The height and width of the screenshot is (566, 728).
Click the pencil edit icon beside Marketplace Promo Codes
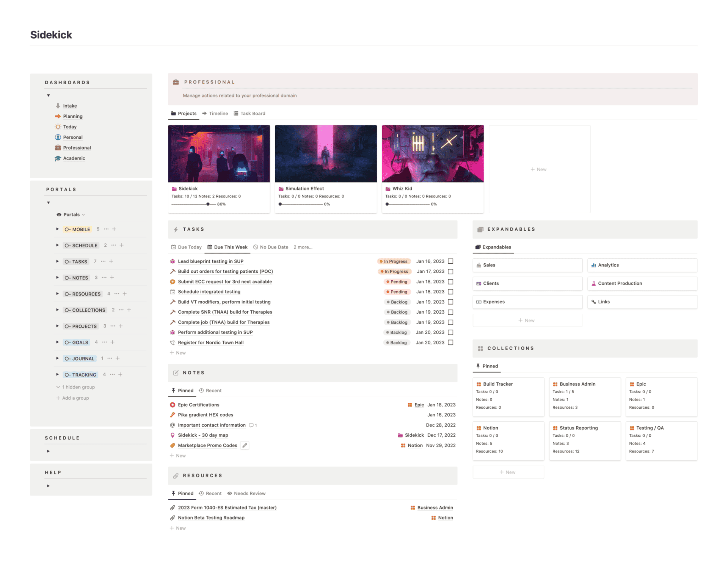click(245, 445)
